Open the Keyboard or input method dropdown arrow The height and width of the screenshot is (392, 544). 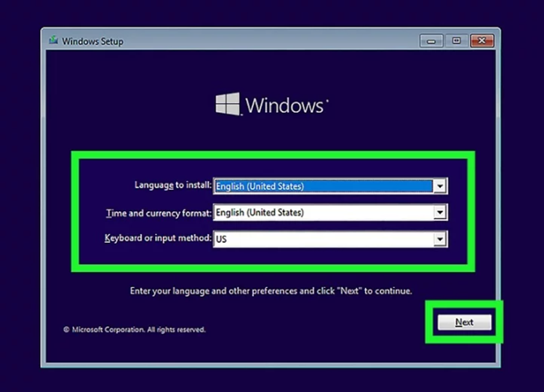[x=440, y=239]
